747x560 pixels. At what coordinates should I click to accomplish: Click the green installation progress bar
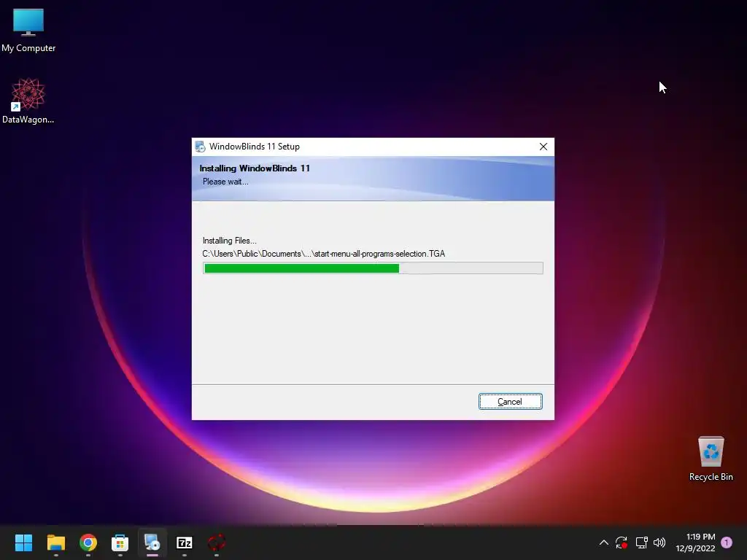pos(373,268)
